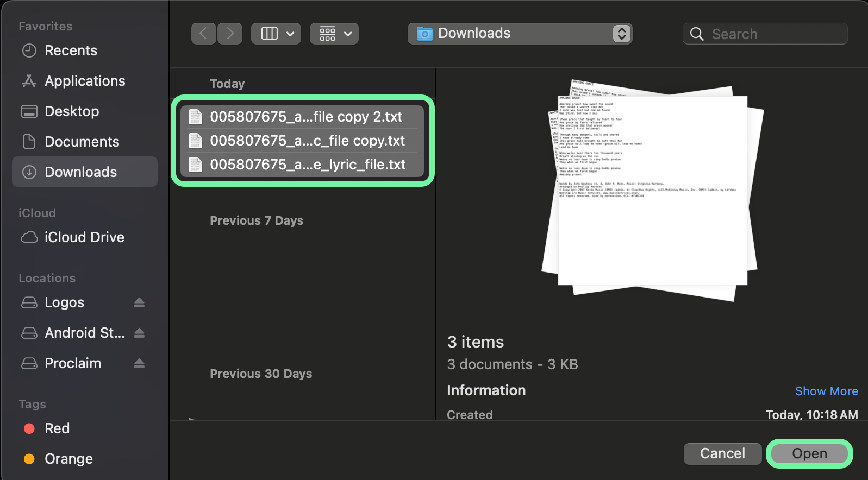This screenshot has width=868, height=480.
Task: Select file ending in copy 2.txt
Action: coord(302,117)
